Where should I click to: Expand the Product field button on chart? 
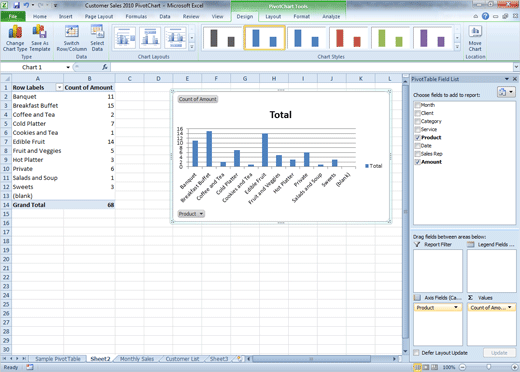pos(191,214)
